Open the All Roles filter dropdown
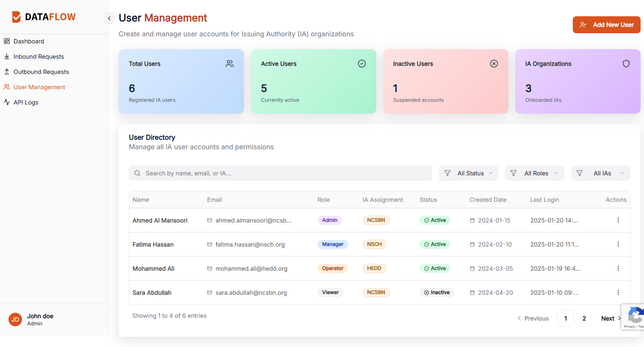Viewport: 644px width, 347px height. 535,173
